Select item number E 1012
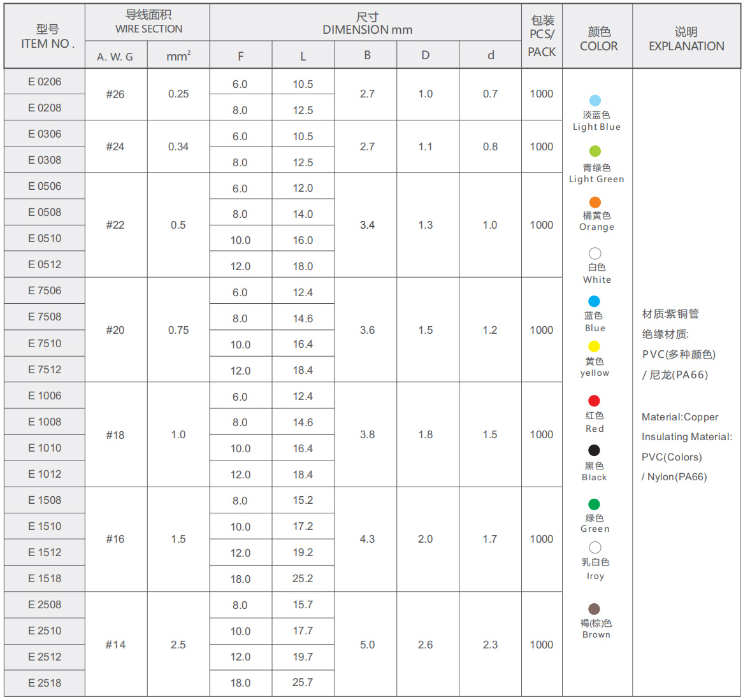 pos(45,474)
